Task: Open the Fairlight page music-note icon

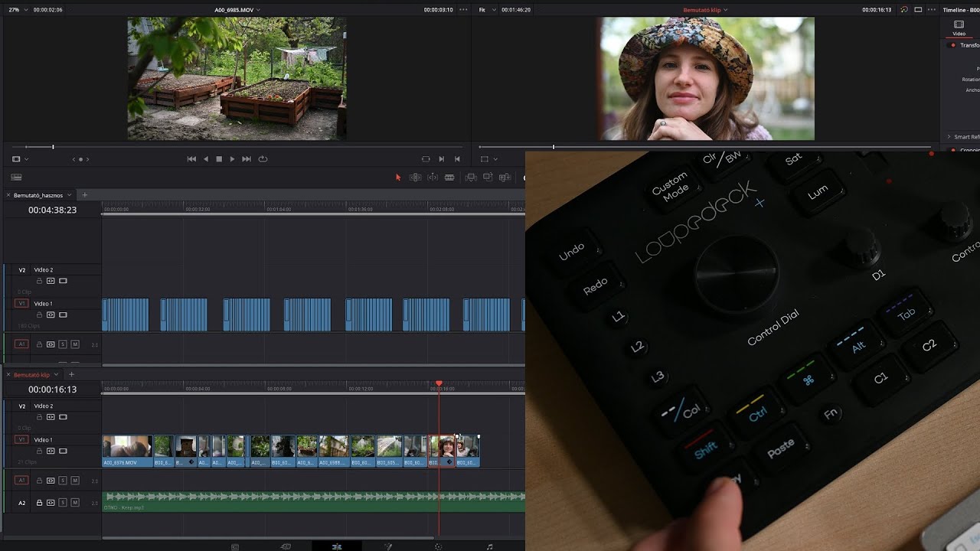Action: [489, 546]
